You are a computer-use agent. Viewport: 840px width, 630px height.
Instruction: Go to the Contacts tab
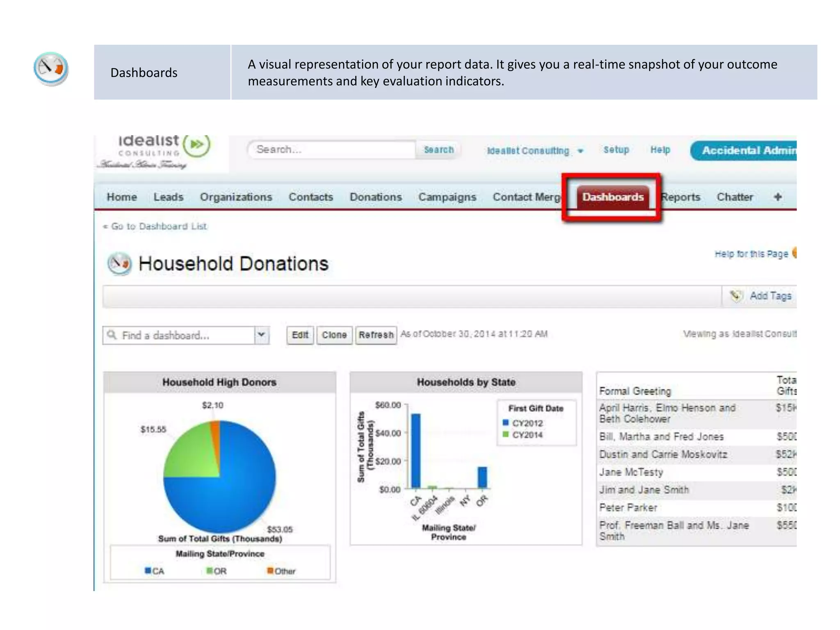point(310,197)
